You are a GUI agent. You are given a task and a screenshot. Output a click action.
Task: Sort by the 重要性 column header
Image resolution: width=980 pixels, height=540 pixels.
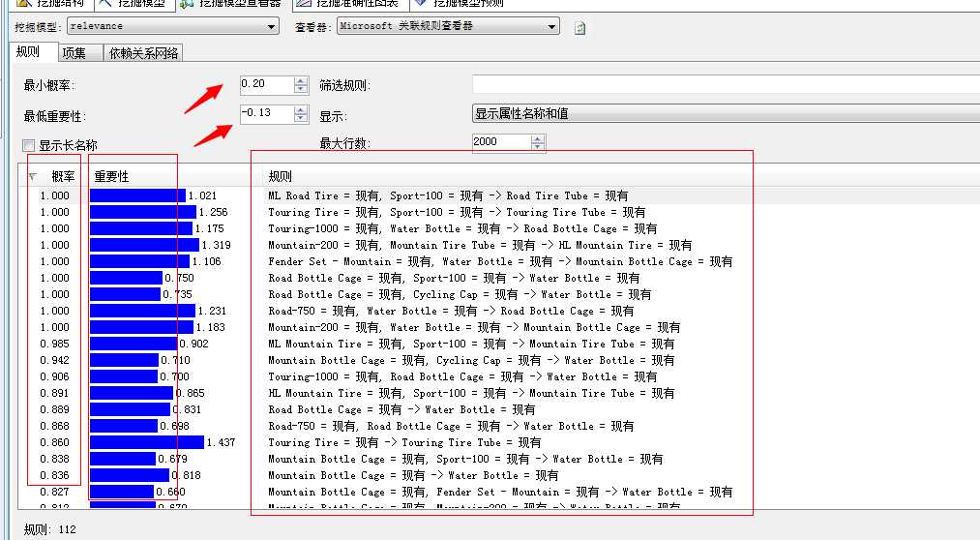tap(112, 177)
